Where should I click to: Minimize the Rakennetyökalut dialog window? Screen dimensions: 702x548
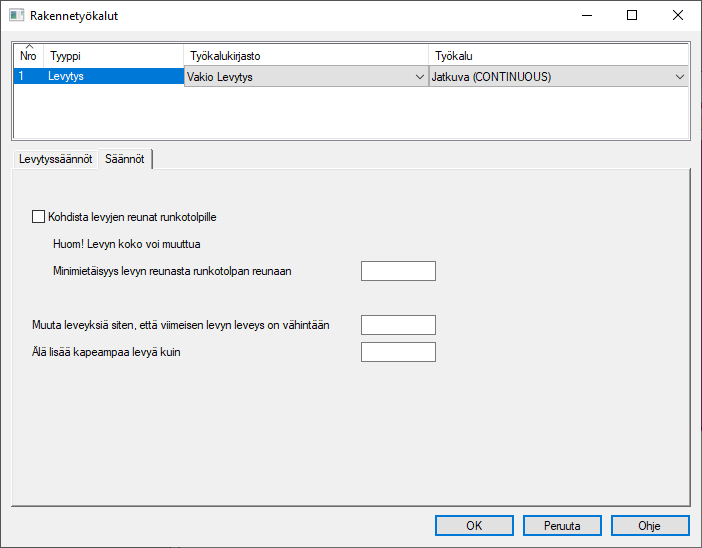pos(586,16)
